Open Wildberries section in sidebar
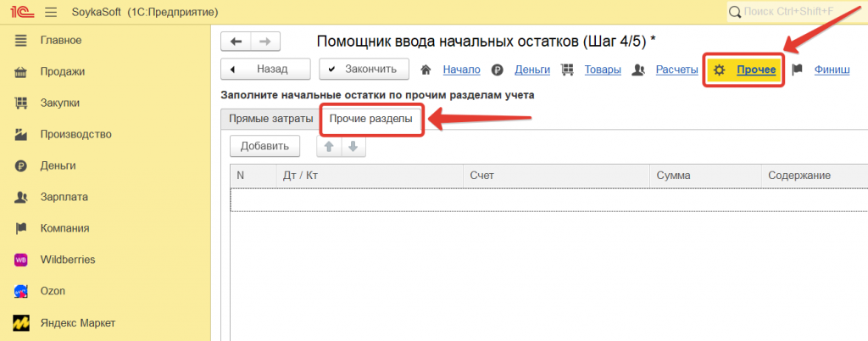Image resolution: width=868 pixels, height=341 pixels. (67, 260)
